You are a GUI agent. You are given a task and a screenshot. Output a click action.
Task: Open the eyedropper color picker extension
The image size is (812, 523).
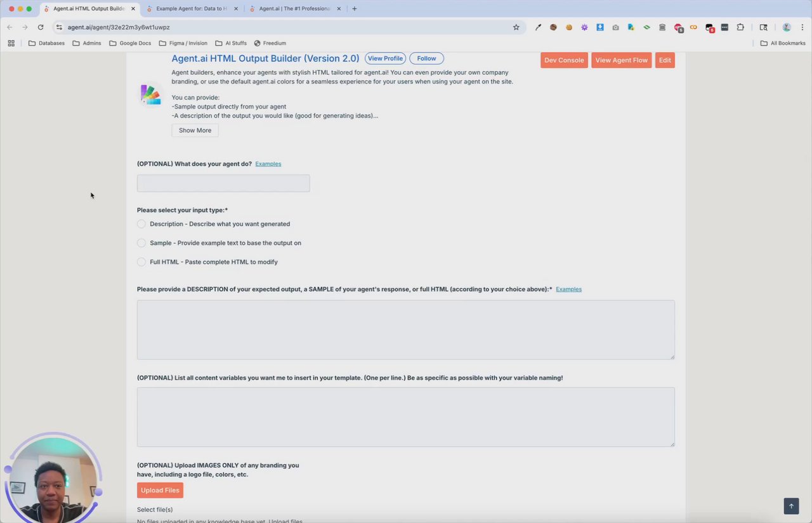coord(538,27)
